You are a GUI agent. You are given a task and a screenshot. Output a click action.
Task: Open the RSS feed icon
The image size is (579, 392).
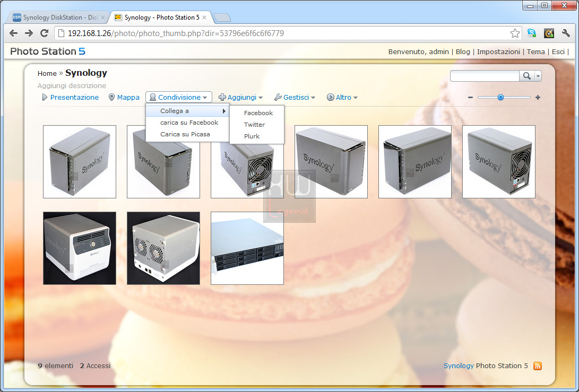pyautogui.click(x=538, y=366)
